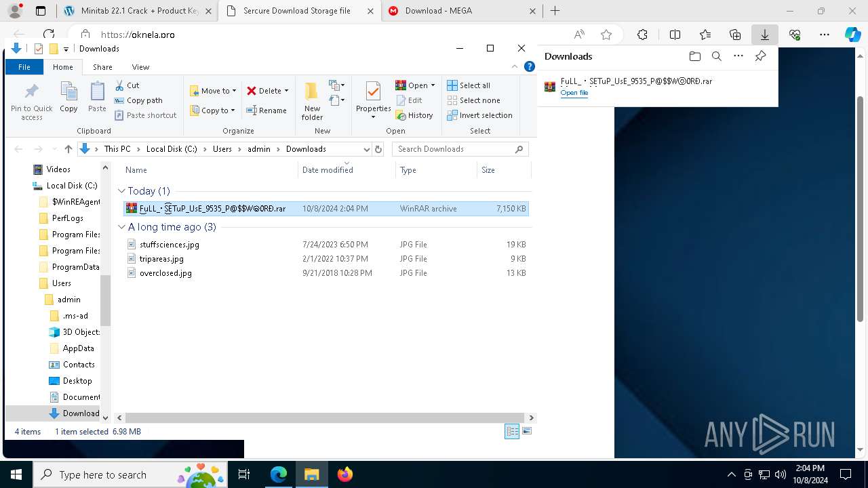Screen dimensions: 868x488
Task: Collapse the ribbon with the chevron
Action: click(515, 66)
